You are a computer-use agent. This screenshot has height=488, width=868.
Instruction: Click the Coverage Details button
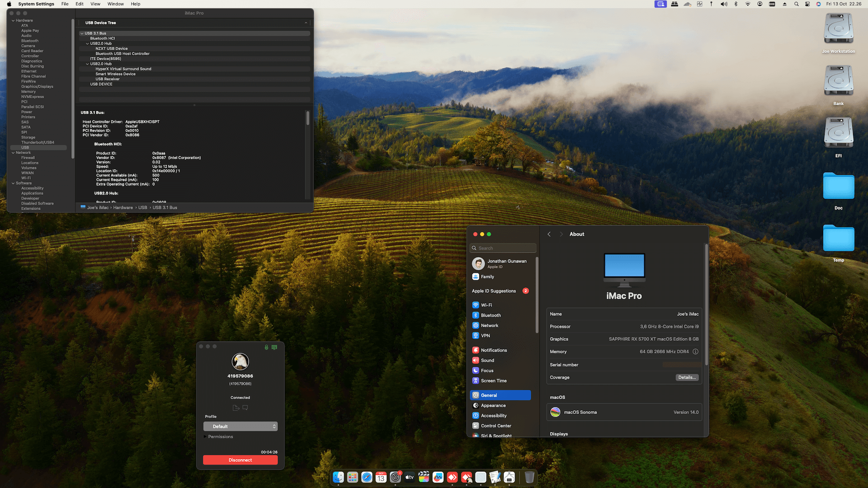pyautogui.click(x=686, y=377)
